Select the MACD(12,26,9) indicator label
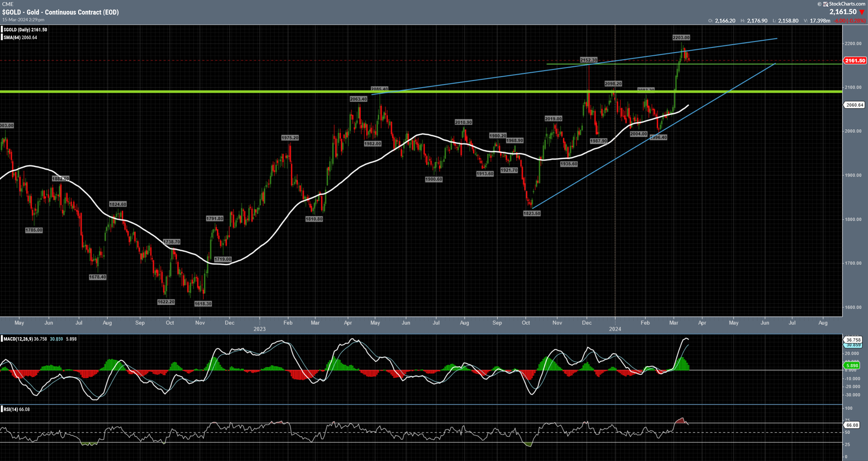 [18, 339]
